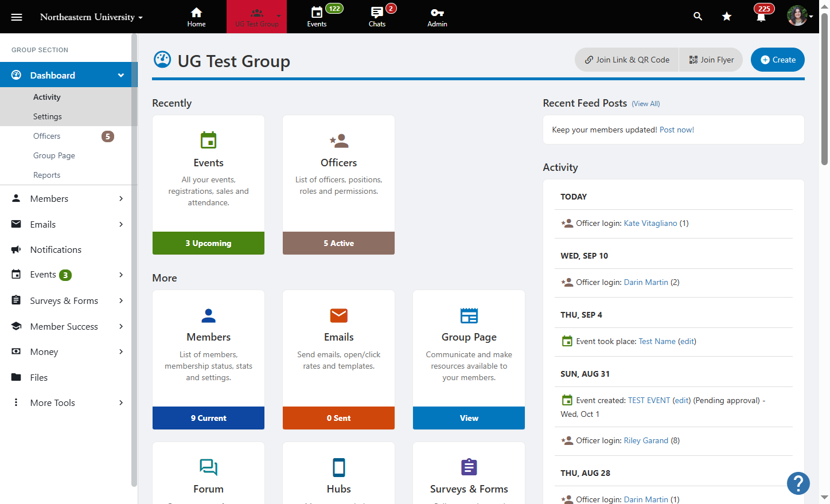Click the Create button
Screen dimensions: 830x504
pos(778,60)
